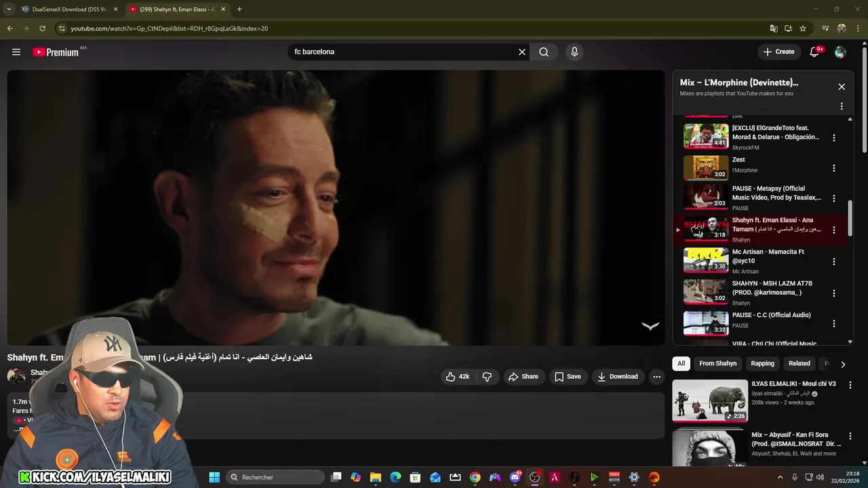The width and height of the screenshot is (868, 488).
Task: Show hidden system tray icons chevron
Action: pos(780,477)
